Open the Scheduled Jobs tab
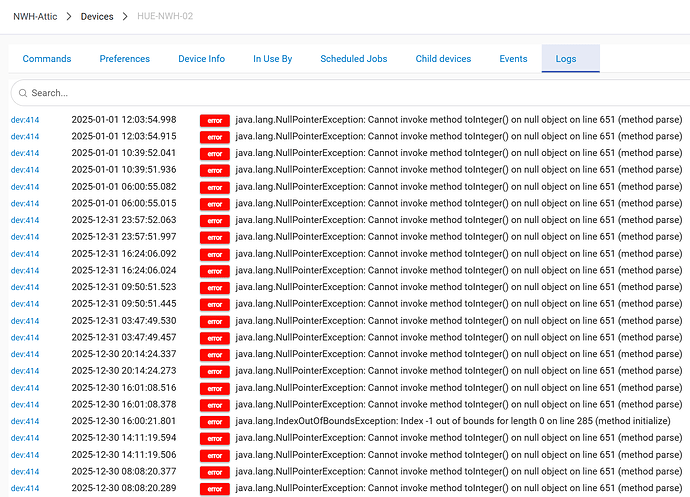 [x=354, y=59]
